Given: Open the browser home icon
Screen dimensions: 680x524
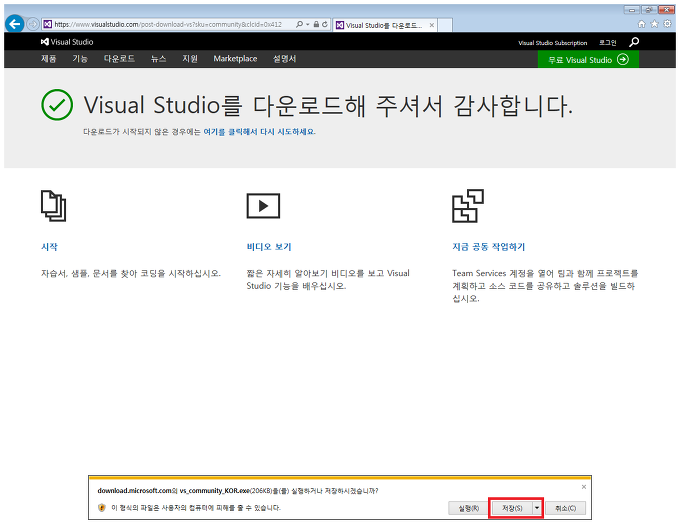Looking at the screenshot, I should [641, 24].
